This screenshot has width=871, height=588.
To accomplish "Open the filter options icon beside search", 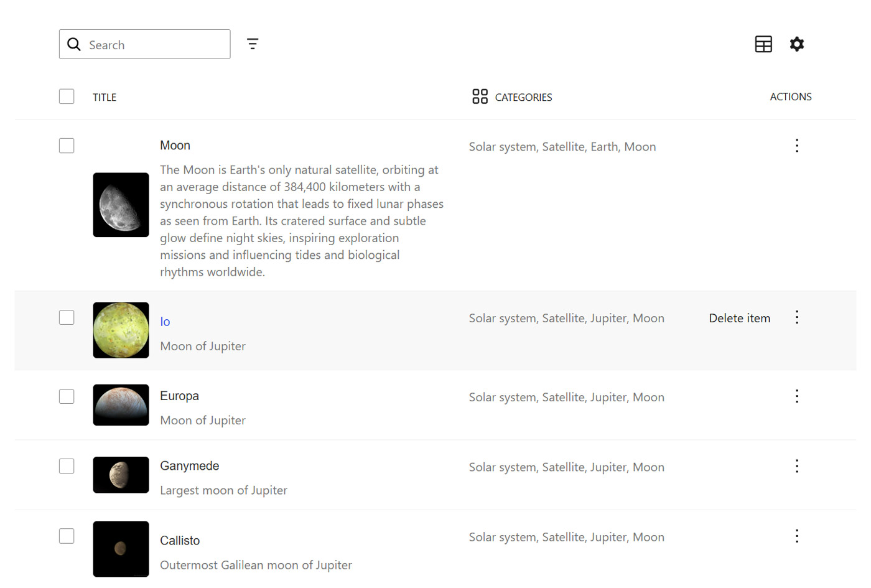I will [x=253, y=44].
